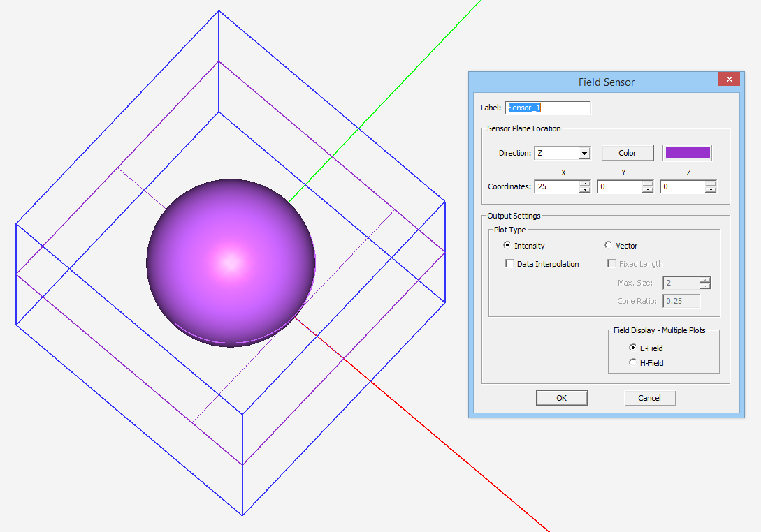Enable the Data Interpolation checkbox
This screenshot has width=761, height=532.
(509, 264)
